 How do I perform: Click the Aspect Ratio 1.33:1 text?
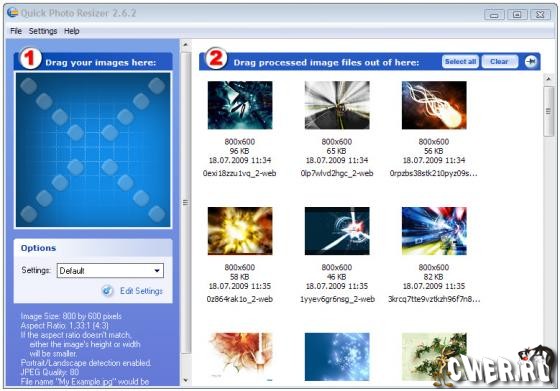65,326
